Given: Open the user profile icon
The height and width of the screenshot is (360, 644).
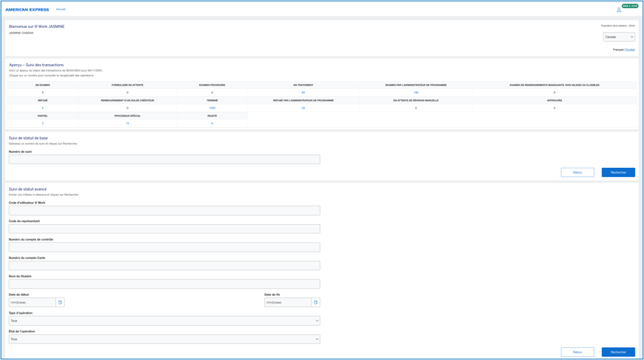Looking at the screenshot, I should 618,9.
